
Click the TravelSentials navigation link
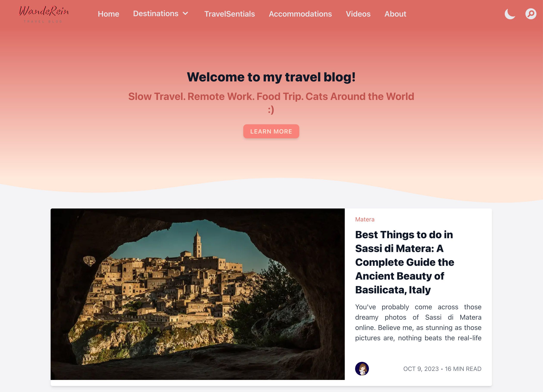pyautogui.click(x=229, y=14)
